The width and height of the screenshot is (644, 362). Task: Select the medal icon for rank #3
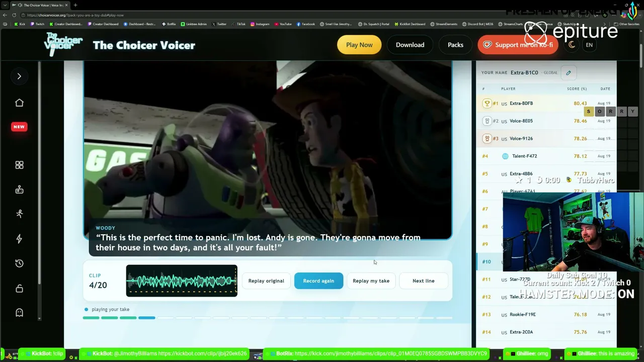coord(487,138)
